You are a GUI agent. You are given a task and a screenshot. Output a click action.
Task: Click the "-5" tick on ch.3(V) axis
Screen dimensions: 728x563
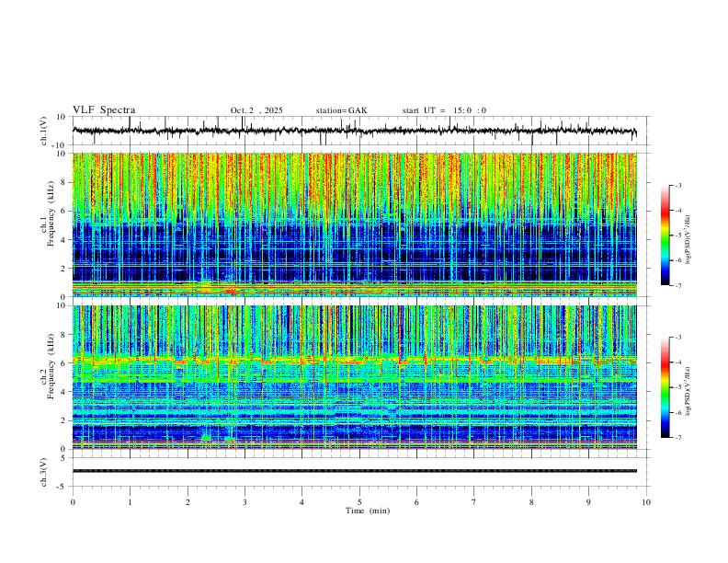click(x=63, y=487)
